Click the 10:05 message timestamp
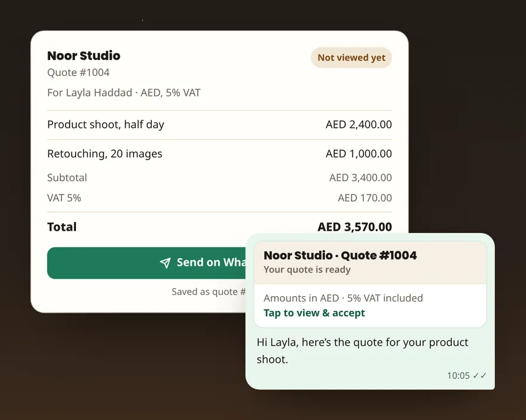This screenshot has width=526, height=420. (458, 376)
